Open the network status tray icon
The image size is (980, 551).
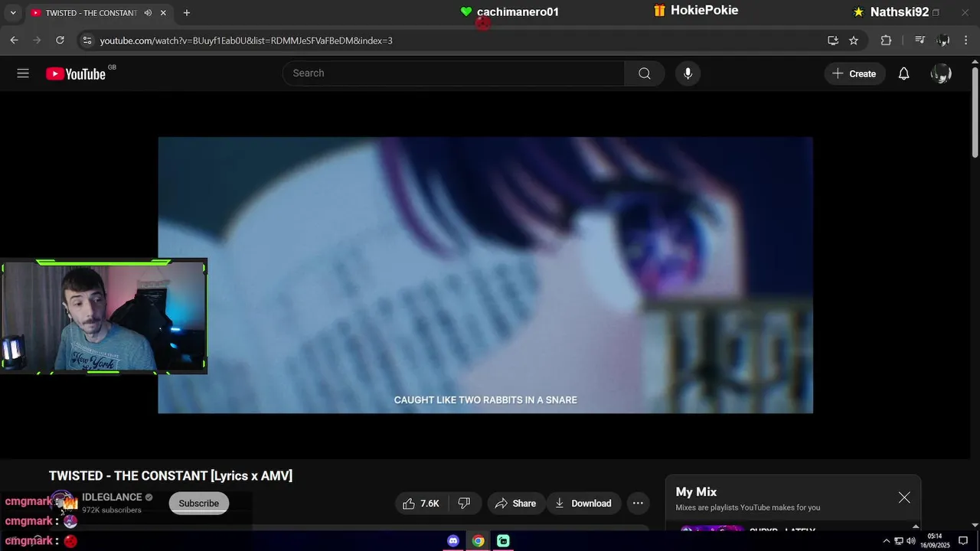click(x=899, y=541)
